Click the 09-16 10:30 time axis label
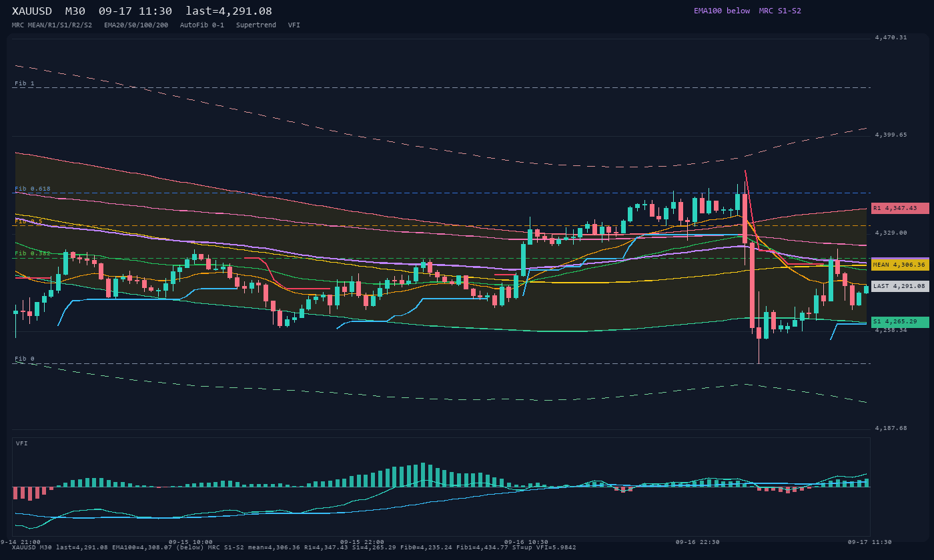The image size is (934, 560). 526,542
